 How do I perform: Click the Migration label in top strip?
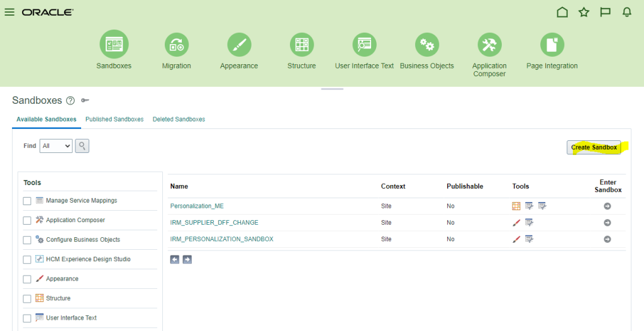click(x=177, y=66)
